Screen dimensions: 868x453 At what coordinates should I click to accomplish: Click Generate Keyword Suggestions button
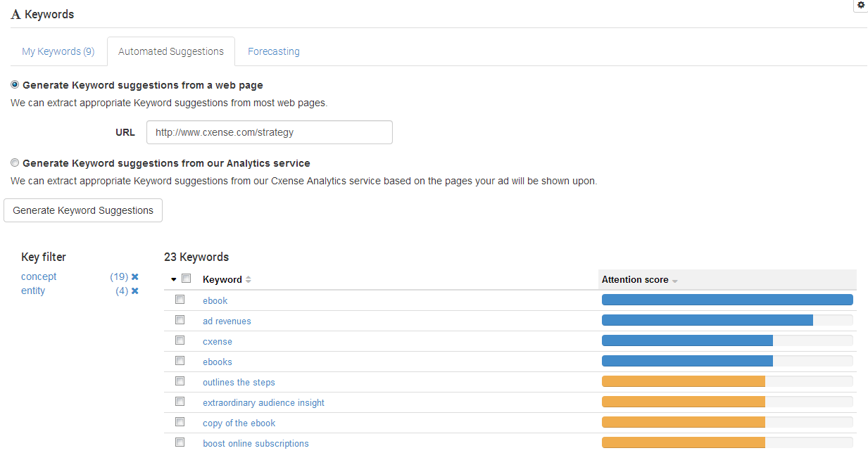click(83, 210)
